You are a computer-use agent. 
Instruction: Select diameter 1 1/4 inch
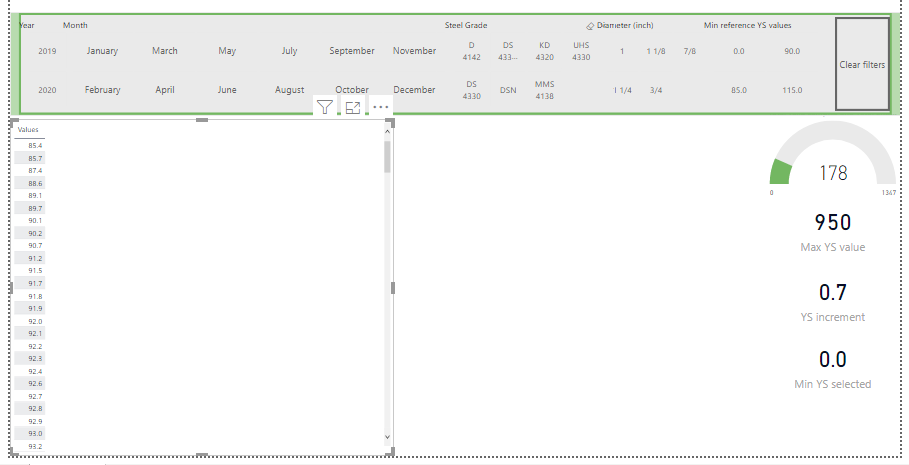tap(622, 90)
